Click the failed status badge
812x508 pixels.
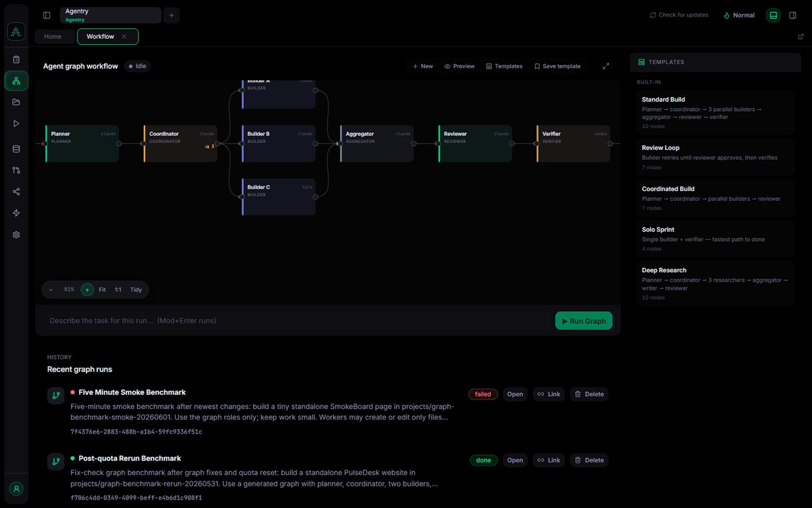(x=483, y=394)
